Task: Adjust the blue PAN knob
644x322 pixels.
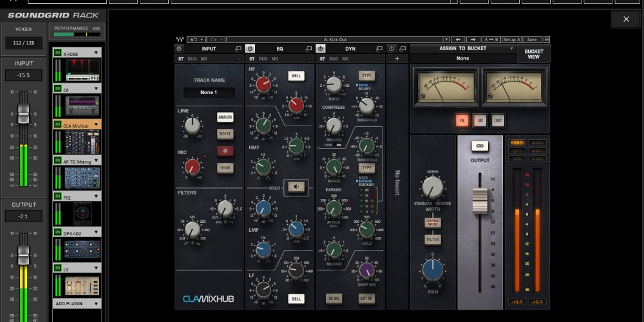Action: 433,270
